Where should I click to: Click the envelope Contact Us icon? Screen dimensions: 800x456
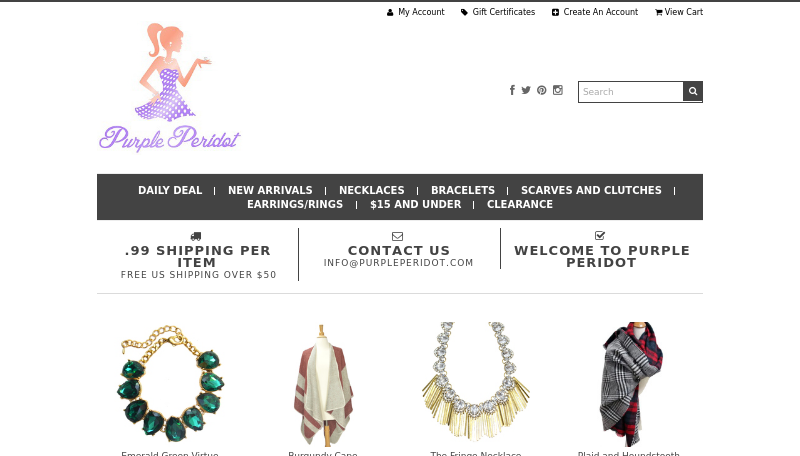coord(397,236)
